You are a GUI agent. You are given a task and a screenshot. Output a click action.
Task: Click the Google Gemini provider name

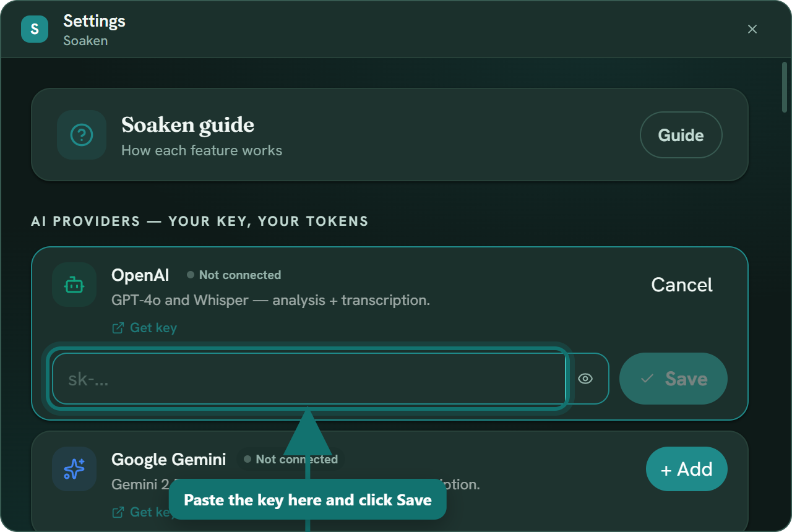tap(168, 459)
